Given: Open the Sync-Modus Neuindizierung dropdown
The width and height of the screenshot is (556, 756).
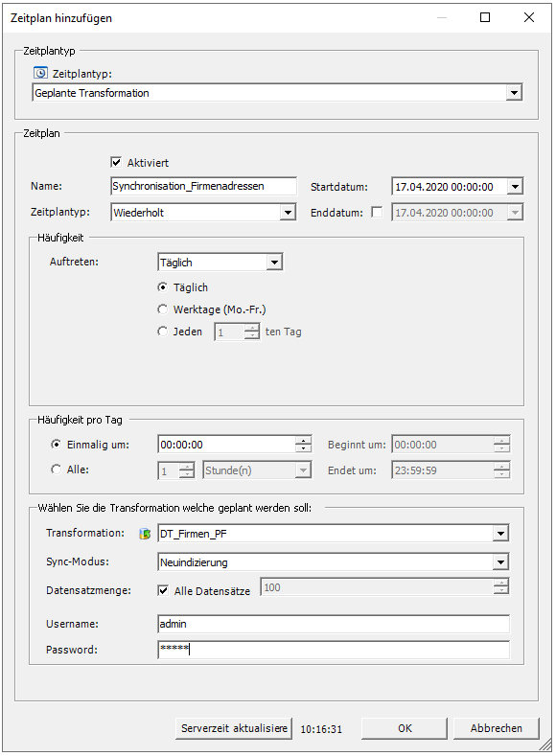Looking at the screenshot, I should [500, 562].
